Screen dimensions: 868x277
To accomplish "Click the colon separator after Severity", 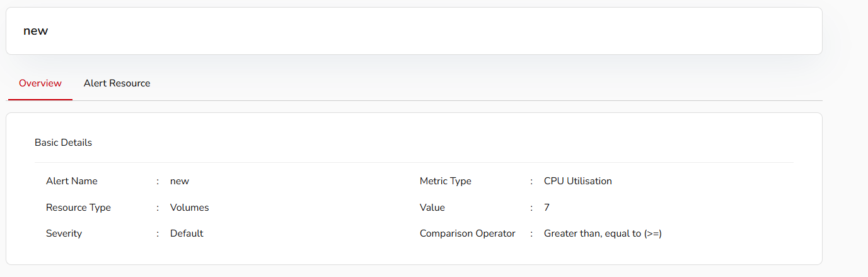I will point(158,233).
